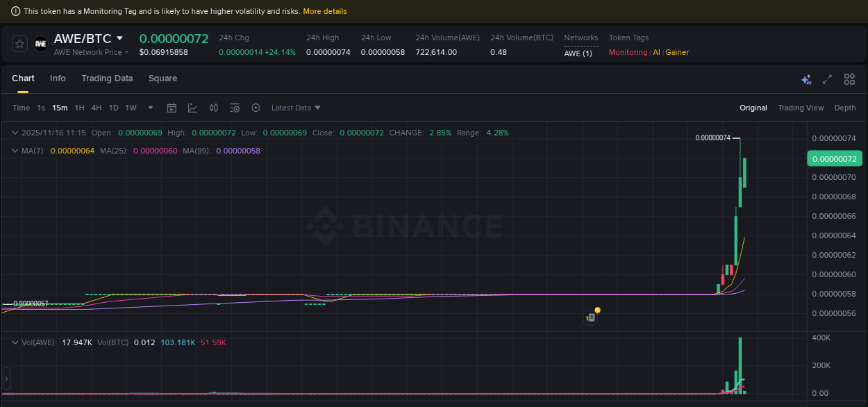Collapse the MA indicators row
Screen dimensions: 868x407
click(14, 151)
